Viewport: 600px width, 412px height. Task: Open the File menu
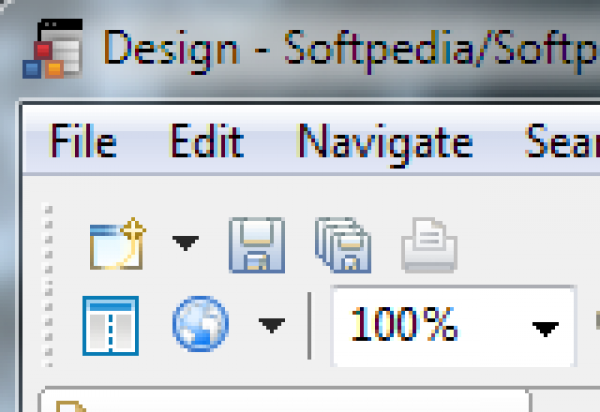[82, 143]
